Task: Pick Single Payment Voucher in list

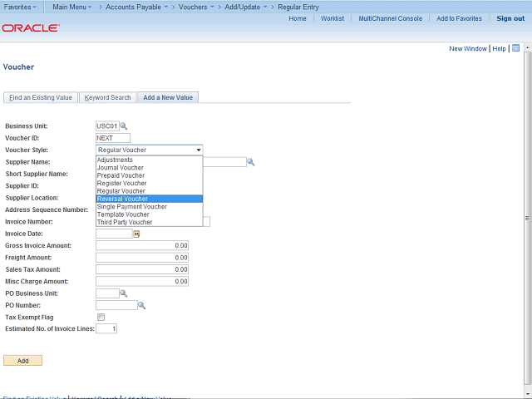Action: [x=131, y=206]
